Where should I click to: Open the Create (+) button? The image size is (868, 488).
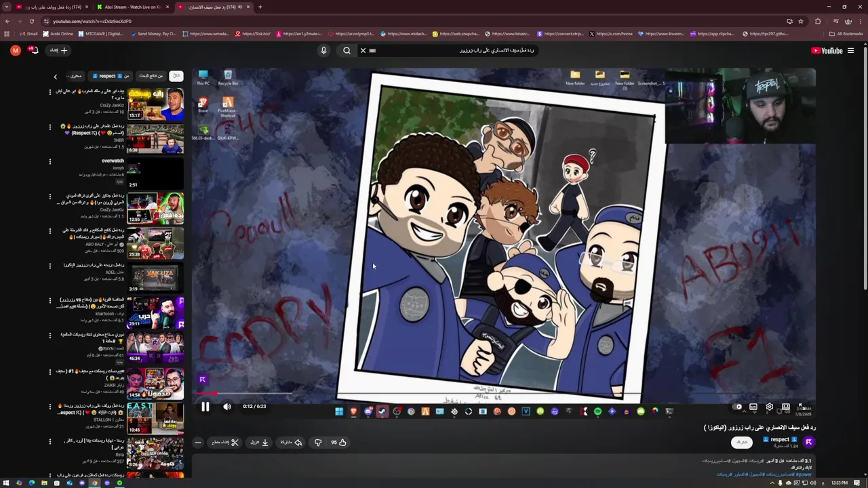click(x=58, y=50)
